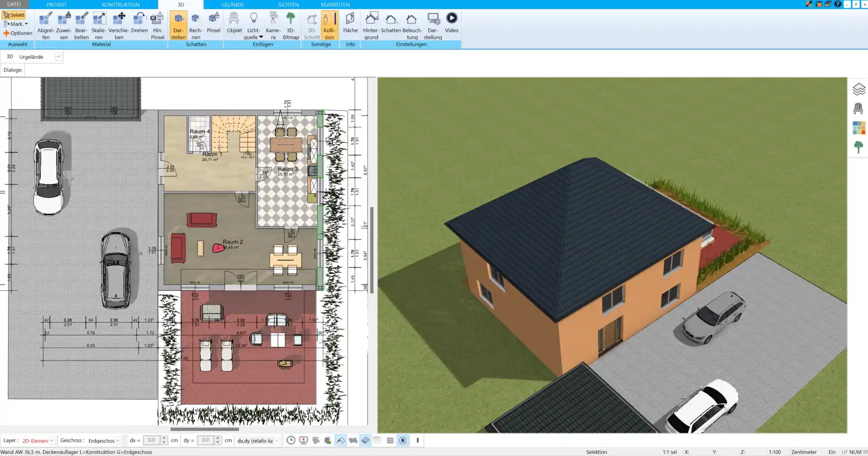Click the horizontal scrollbar of 2D plan
Image resolution: width=868 pixels, height=456 pixels.
click(204, 429)
